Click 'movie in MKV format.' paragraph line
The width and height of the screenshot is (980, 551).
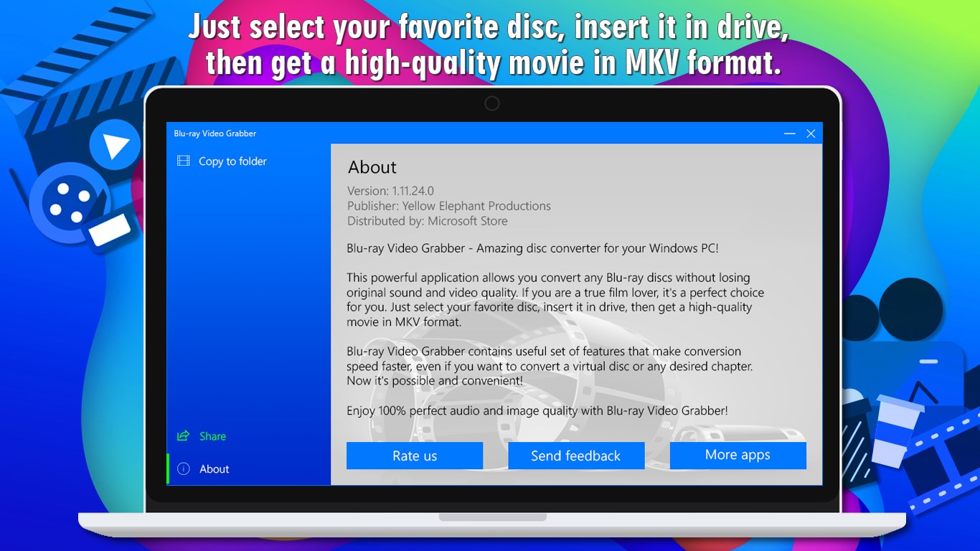[403, 322]
